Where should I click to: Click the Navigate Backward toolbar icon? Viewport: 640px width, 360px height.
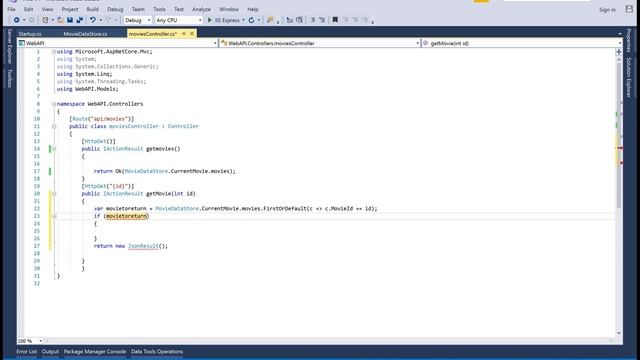[16, 20]
